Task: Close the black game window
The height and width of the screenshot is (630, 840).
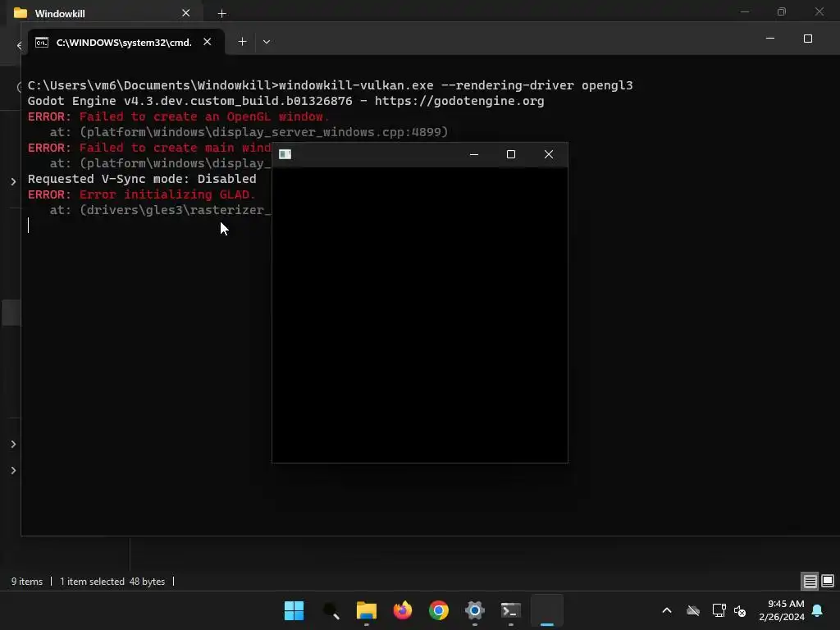Action: [549, 154]
